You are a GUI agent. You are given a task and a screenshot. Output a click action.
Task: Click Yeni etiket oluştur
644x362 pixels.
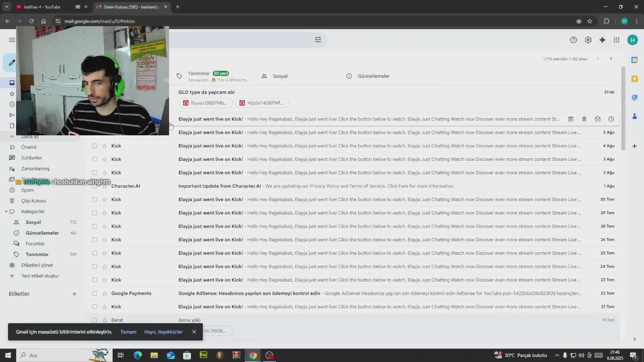coord(40,276)
